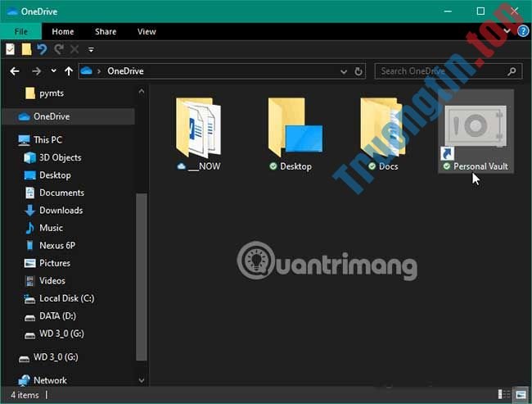Viewport: 532px width, 404px height.
Task: Switch to the Share ribbon tab
Action: 106,32
